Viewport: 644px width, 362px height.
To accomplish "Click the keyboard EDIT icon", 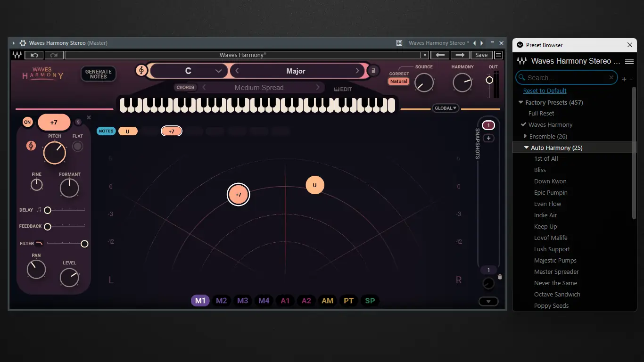I will click(343, 89).
